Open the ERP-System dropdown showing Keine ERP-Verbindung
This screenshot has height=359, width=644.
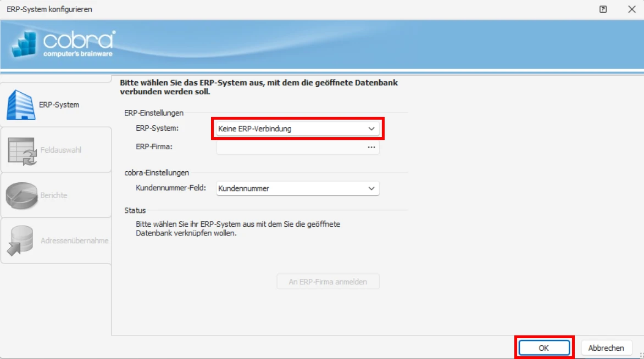pos(297,129)
